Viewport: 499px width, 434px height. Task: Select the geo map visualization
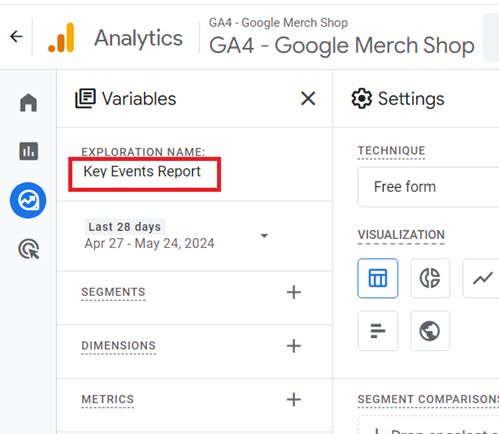coord(430,331)
